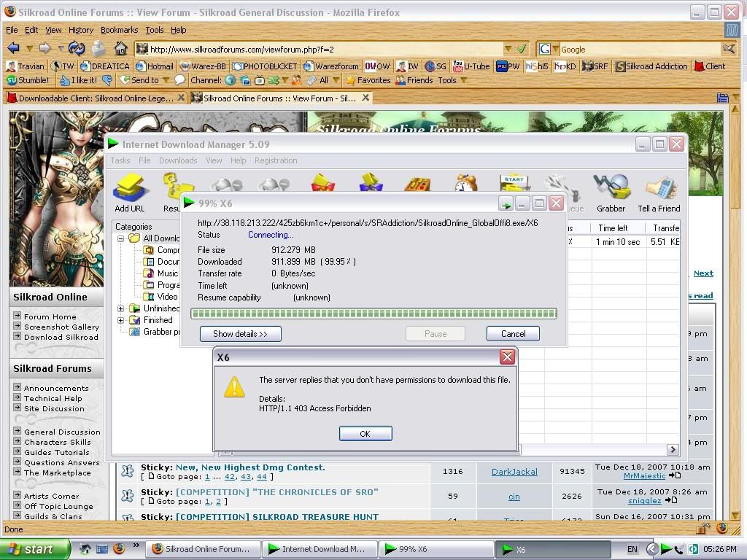Image resolution: width=747 pixels, height=560 pixels.
Task: Click the Add URL icon in IDM
Action: 130,191
